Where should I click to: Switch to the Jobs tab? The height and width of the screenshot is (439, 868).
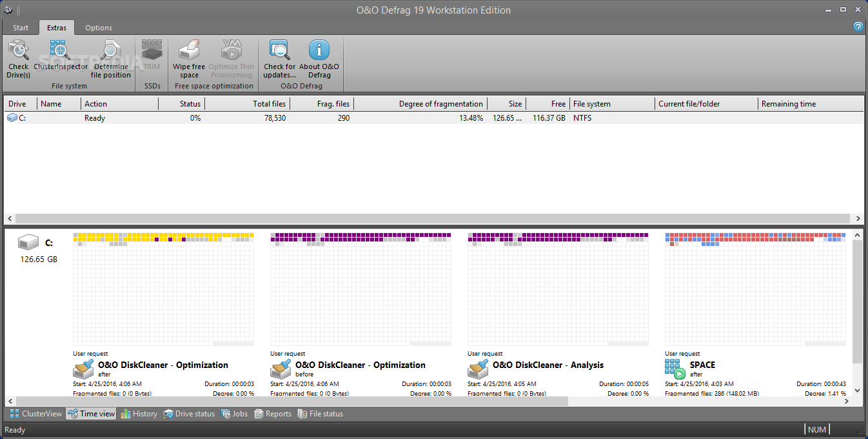click(x=235, y=414)
